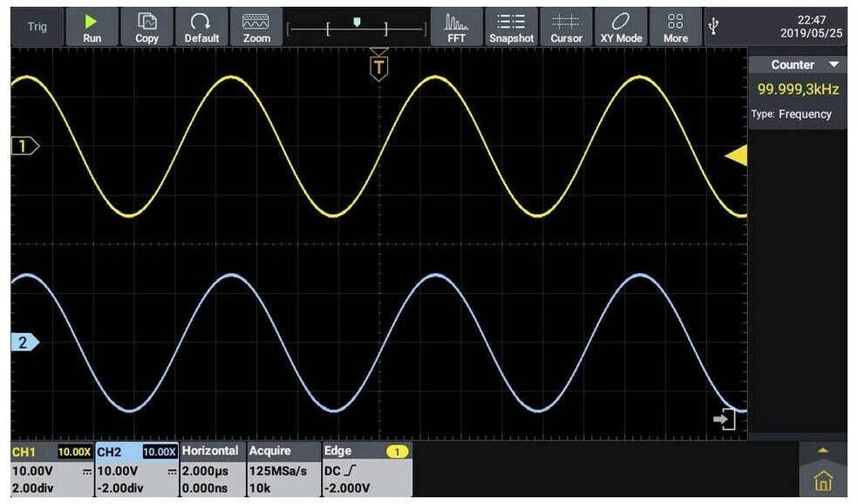Screen dimensions: 858x504
Task: Open the Acquire sampling settings
Action: click(x=282, y=469)
